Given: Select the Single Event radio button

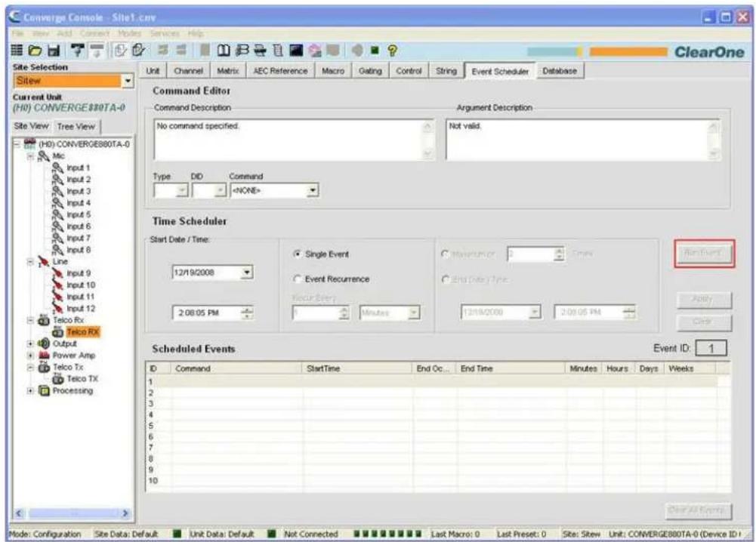Looking at the screenshot, I should pyautogui.click(x=298, y=254).
